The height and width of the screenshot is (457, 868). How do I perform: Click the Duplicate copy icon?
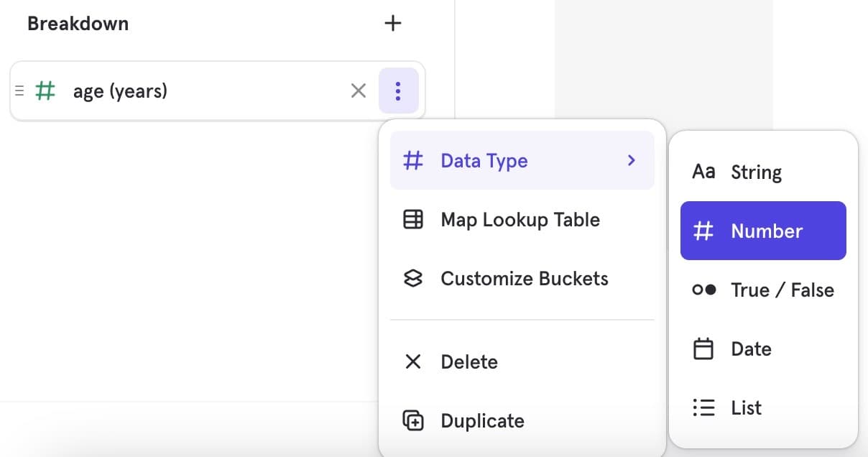point(413,420)
